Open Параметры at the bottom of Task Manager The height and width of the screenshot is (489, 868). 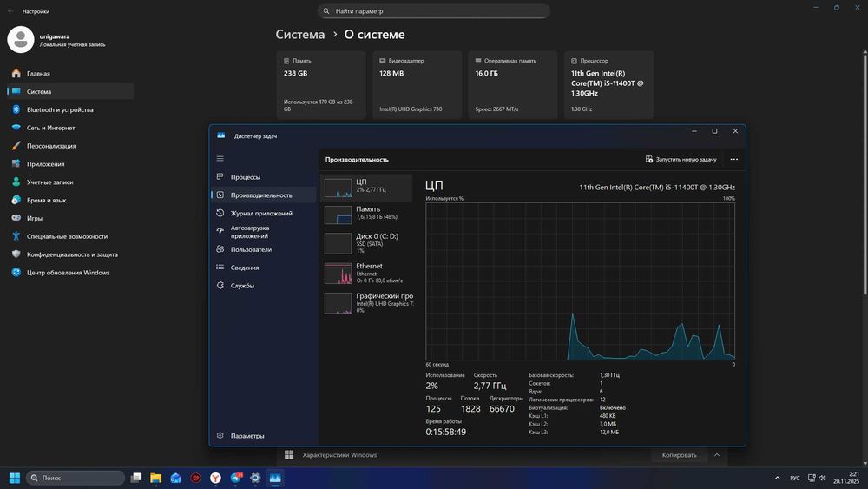point(262,436)
